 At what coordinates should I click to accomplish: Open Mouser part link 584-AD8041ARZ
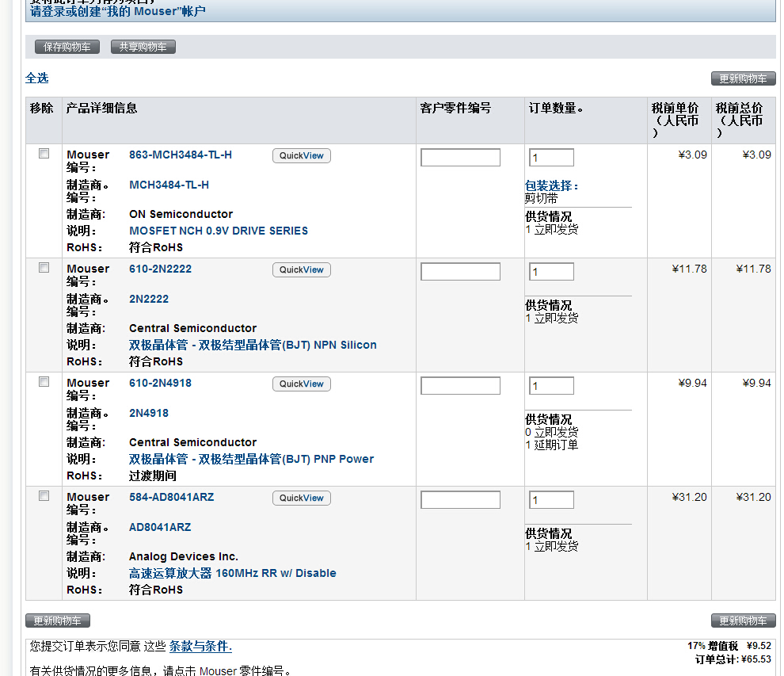tap(172, 497)
